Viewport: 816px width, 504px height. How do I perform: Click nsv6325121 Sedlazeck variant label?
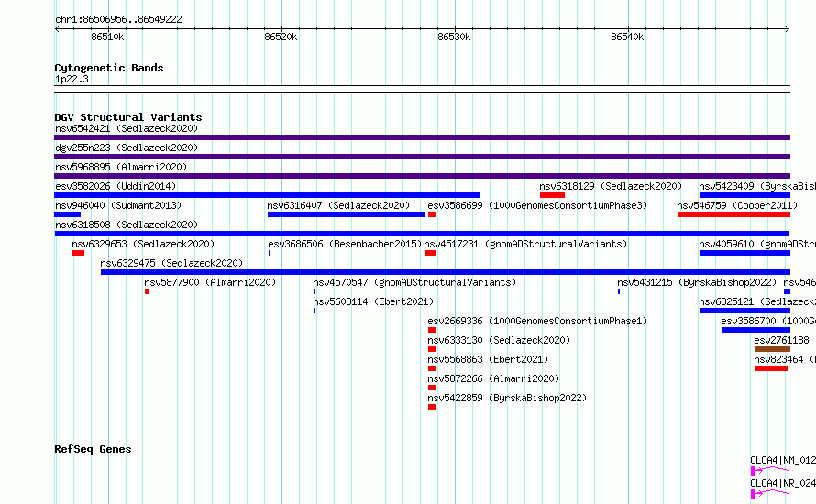coord(757,301)
